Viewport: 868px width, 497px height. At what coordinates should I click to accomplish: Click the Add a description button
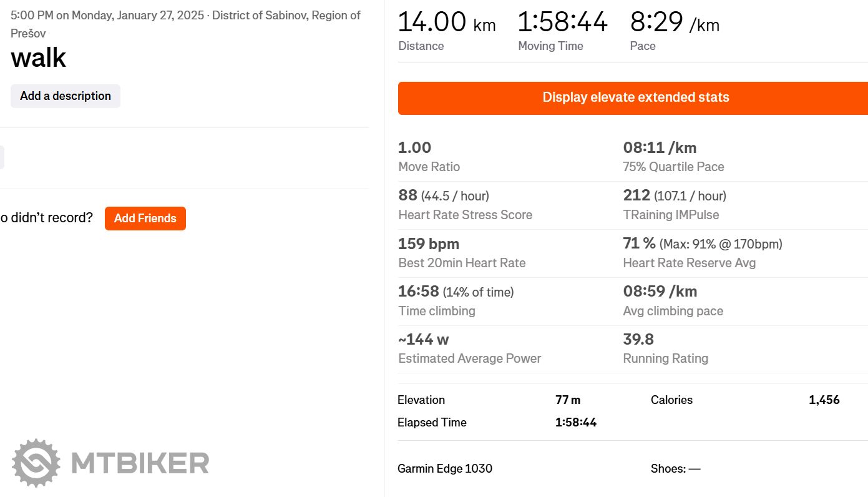(x=66, y=96)
